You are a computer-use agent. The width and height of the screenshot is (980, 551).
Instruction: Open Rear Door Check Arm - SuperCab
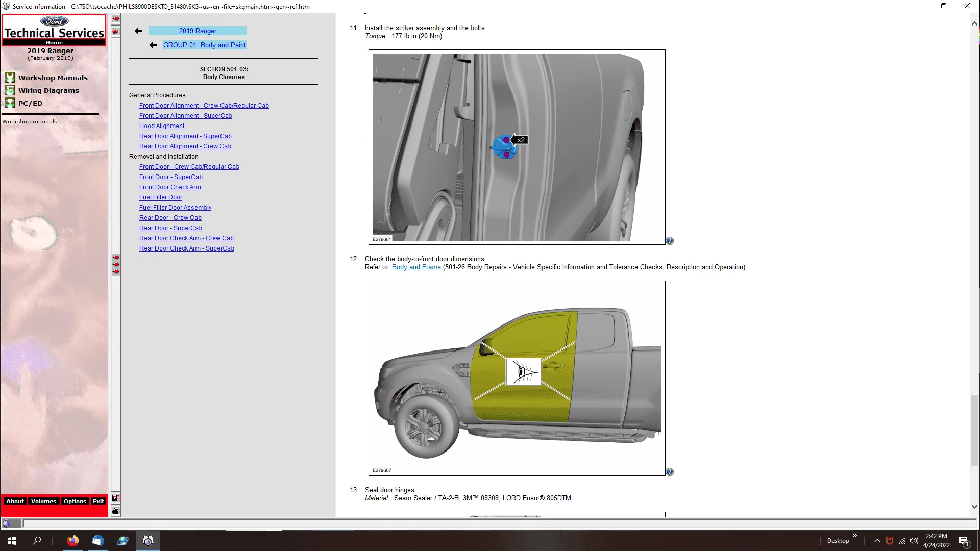[x=187, y=248]
